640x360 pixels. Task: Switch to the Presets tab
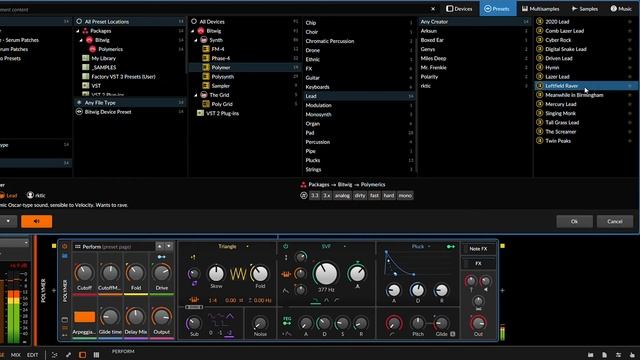(x=497, y=9)
